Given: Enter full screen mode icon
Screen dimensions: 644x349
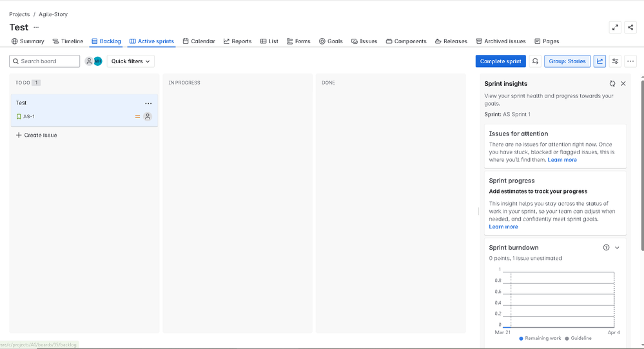Looking at the screenshot, I should 615,28.
